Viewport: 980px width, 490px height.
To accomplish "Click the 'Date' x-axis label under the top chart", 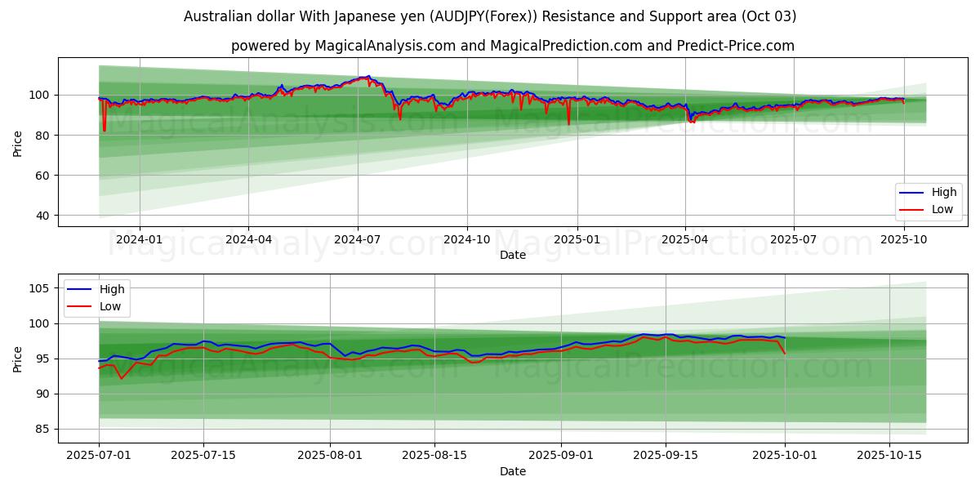I will coord(512,255).
